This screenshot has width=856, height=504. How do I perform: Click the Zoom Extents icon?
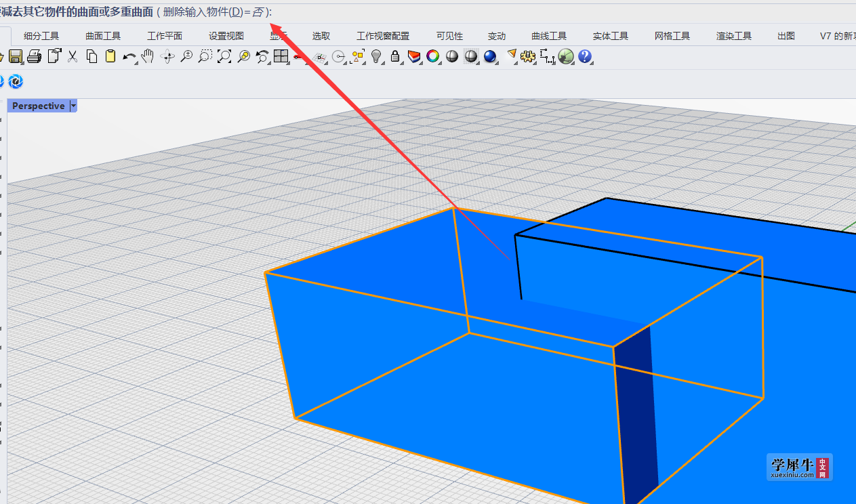tap(224, 57)
